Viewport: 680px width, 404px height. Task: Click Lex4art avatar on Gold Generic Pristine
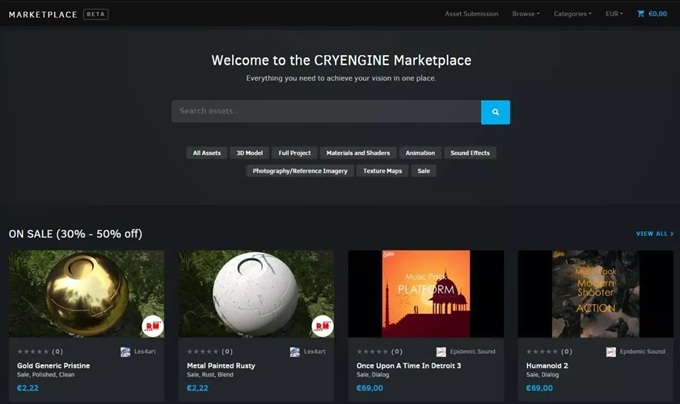pyautogui.click(x=125, y=352)
